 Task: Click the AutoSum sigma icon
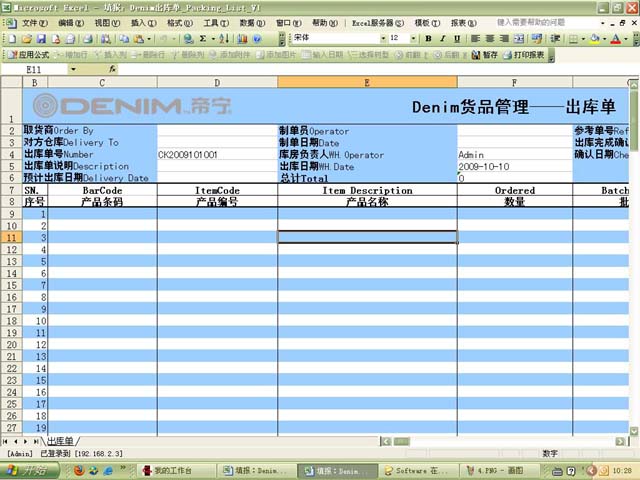(x=202, y=38)
